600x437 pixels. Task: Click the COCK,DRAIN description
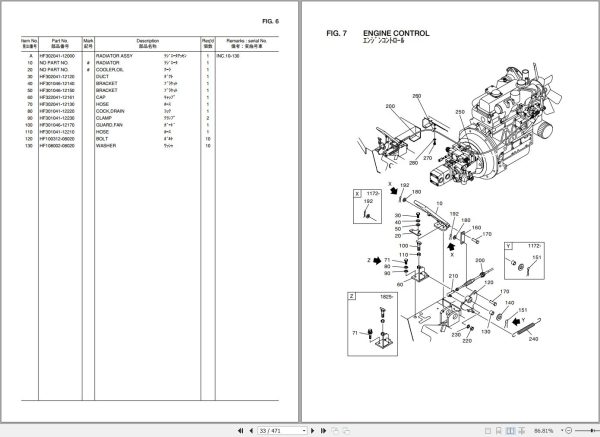coord(110,111)
